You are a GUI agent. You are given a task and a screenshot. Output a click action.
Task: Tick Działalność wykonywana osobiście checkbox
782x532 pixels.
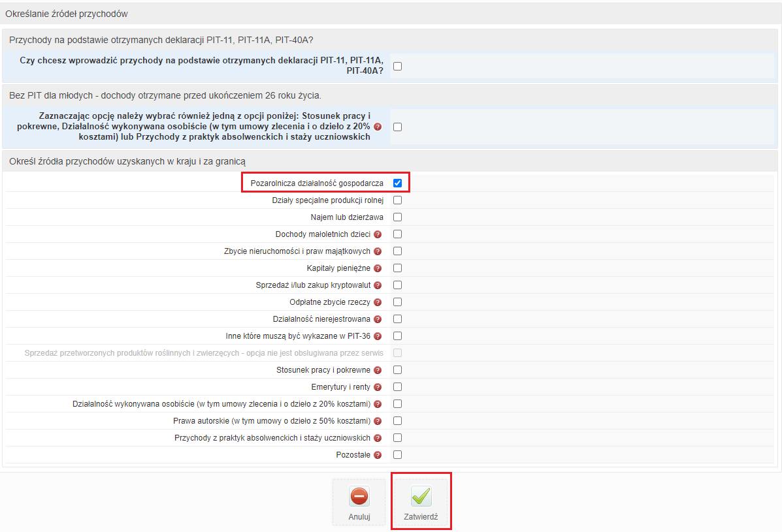coord(397,403)
